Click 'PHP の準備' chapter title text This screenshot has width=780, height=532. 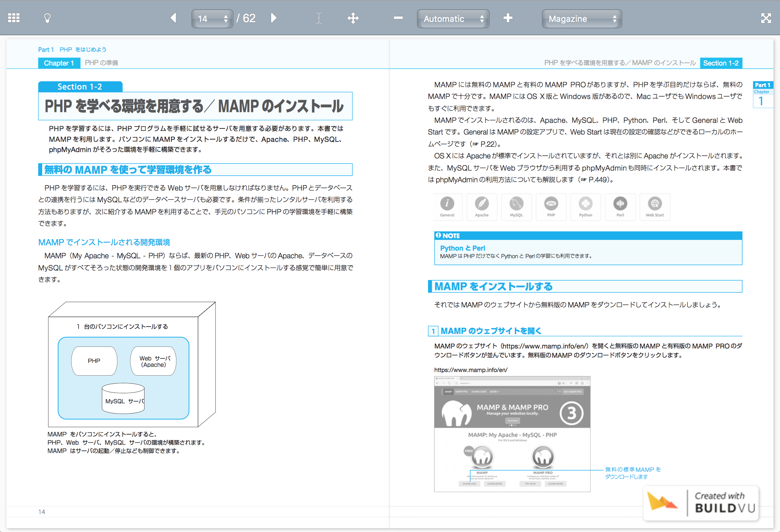(x=101, y=63)
